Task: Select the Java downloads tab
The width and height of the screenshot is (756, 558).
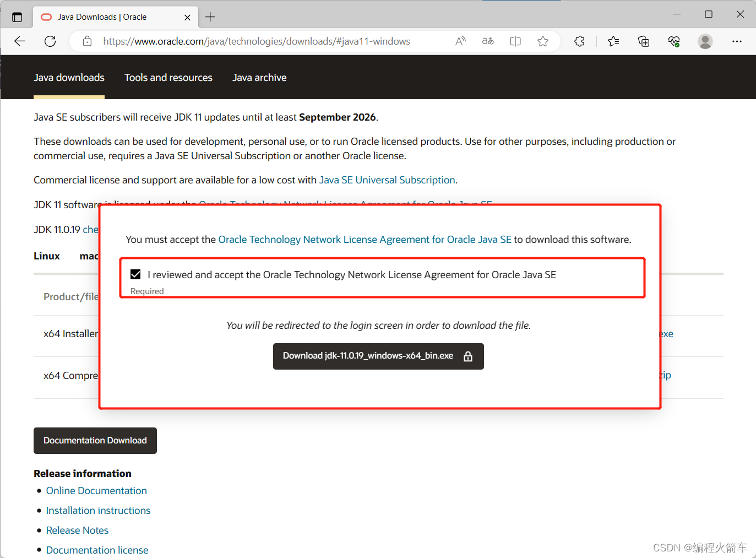Action: tap(69, 78)
